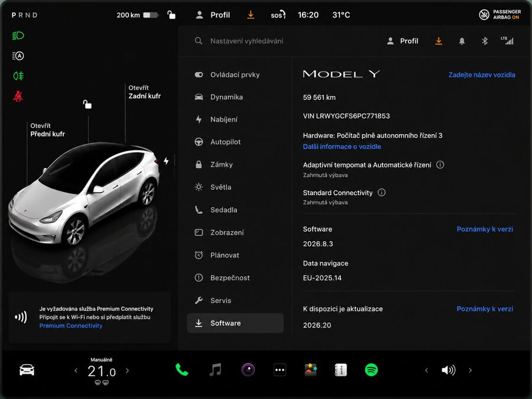532x399 pixels.
Task: Open the Spotify app
Action: coord(371,370)
